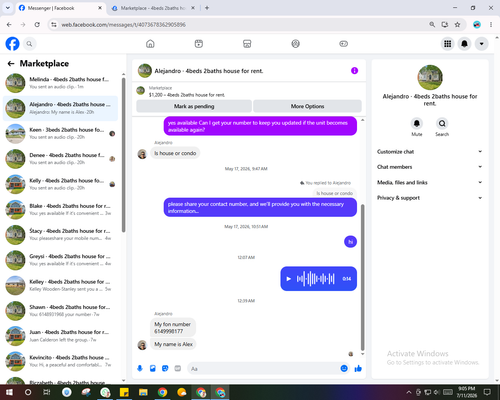Open File Explorer from taskbar
Viewport: 500px width, 400px height.
tap(143, 392)
